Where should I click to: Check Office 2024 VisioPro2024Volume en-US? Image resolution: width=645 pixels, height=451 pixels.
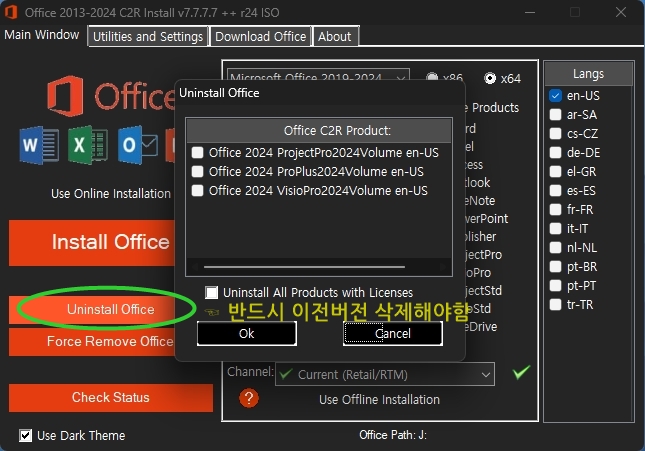(197, 191)
